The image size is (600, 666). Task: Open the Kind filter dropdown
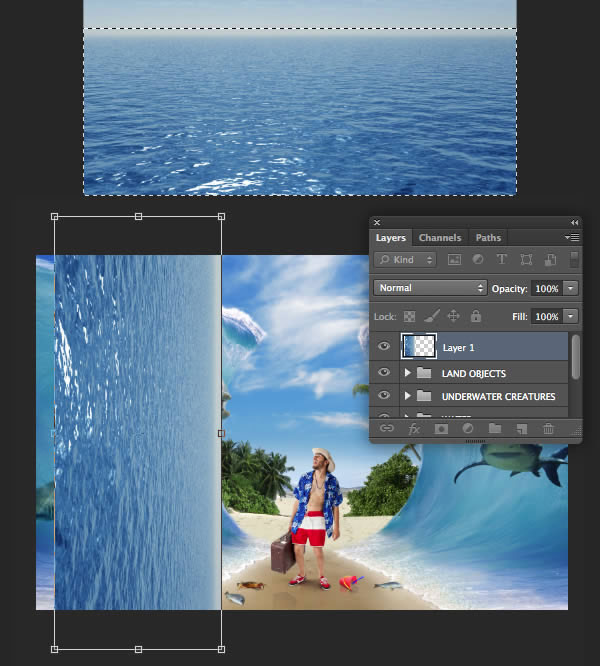coord(405,260)
